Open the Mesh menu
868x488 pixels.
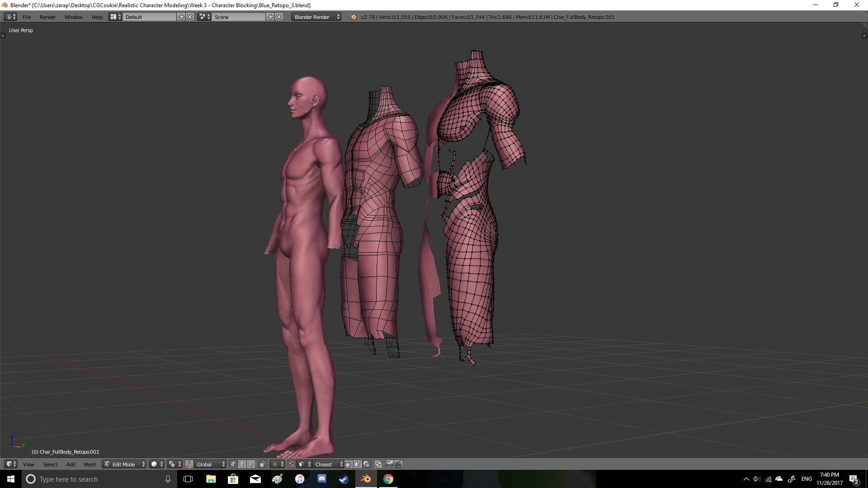[90, 464]
